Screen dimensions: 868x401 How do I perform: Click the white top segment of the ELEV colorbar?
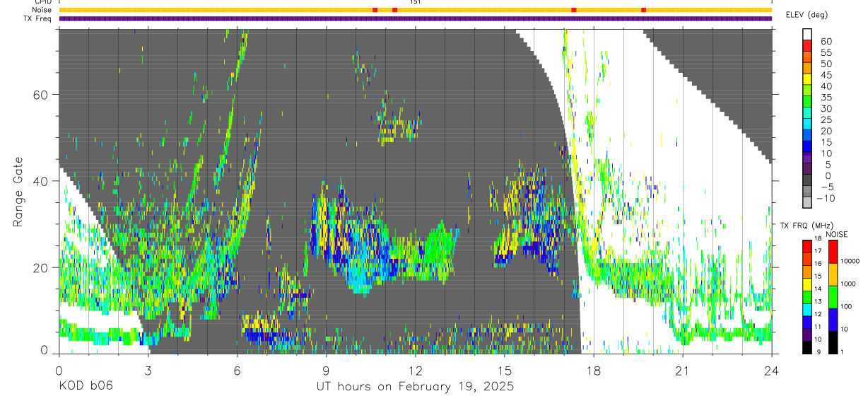807,35
